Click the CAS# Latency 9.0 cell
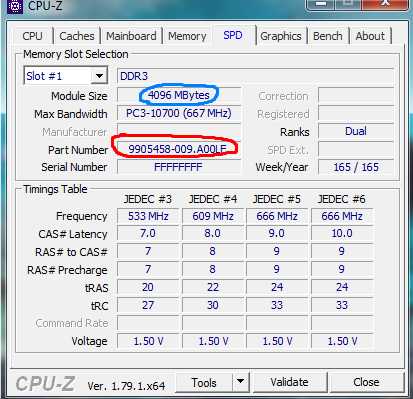This screenshot has width=413, height=399. click(x=277, y=233)
